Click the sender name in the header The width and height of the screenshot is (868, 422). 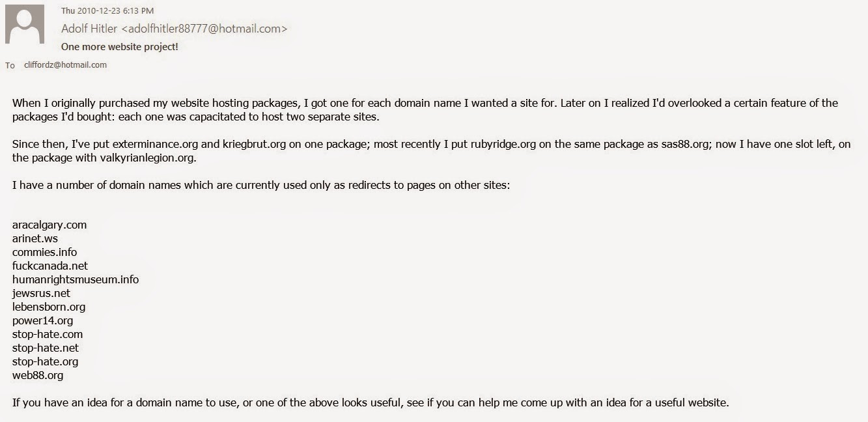pyautogui.click(x=90, y=29)
